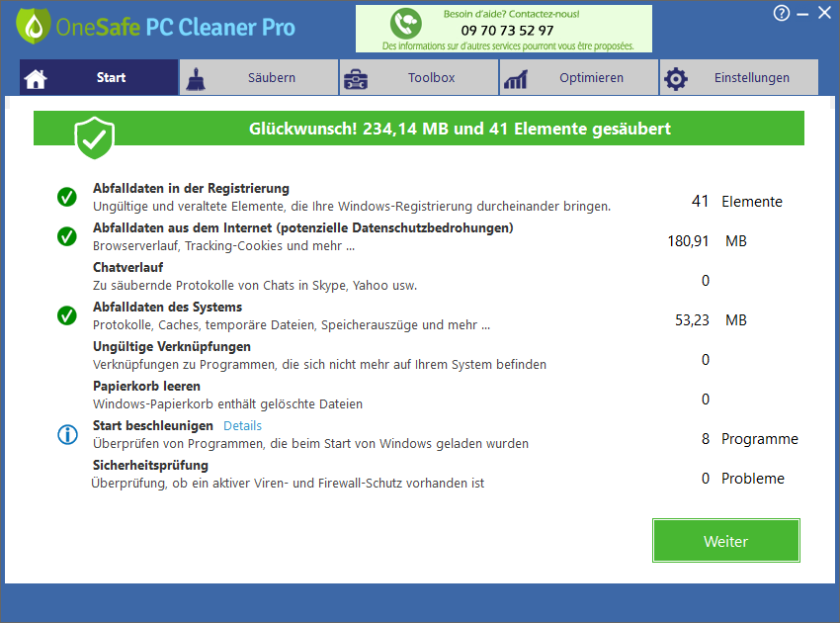
Task: Click the phone support icon
Action: 405,24
